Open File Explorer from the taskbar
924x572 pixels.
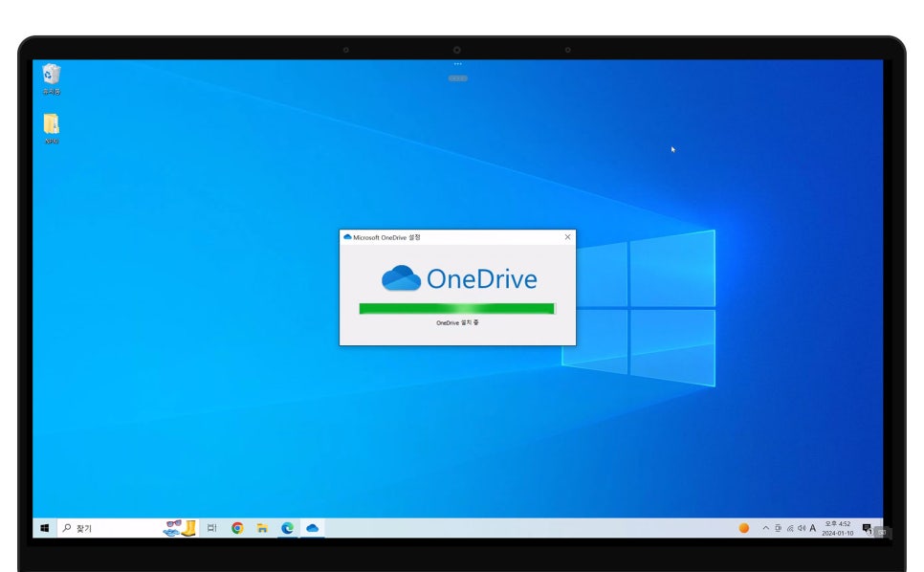click(262, 528)
